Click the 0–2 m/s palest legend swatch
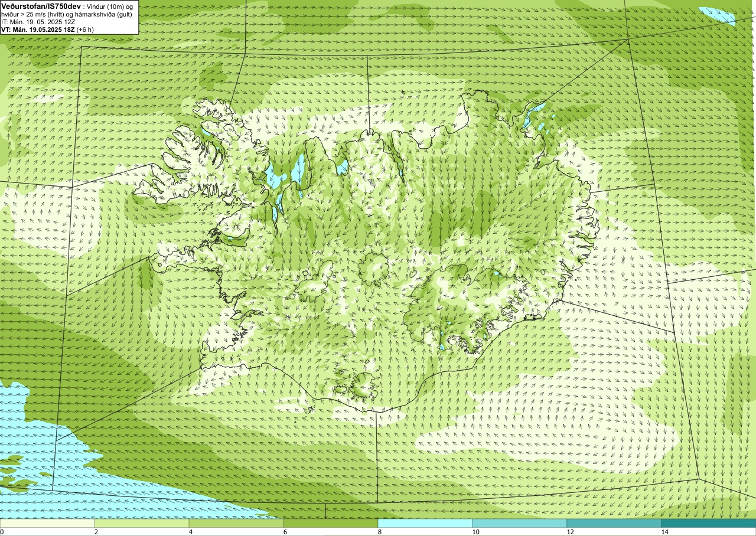Image resolution: width=756 pixels, height=536 pixels. [47, 523]
